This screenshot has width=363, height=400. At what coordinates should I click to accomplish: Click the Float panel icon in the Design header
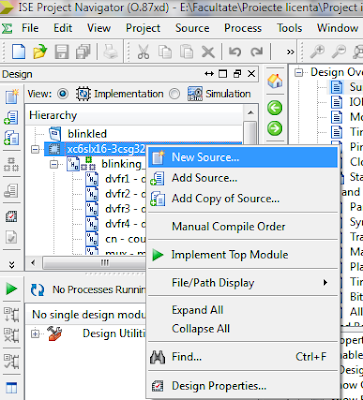tap(238, 74)
